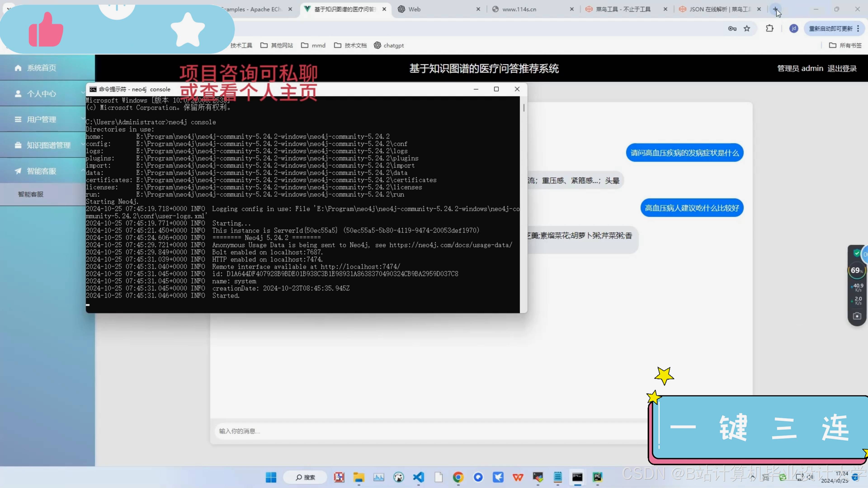868x488 pixels.
Task: Click the password key icon in address bar
Action: tap(732, 29)
